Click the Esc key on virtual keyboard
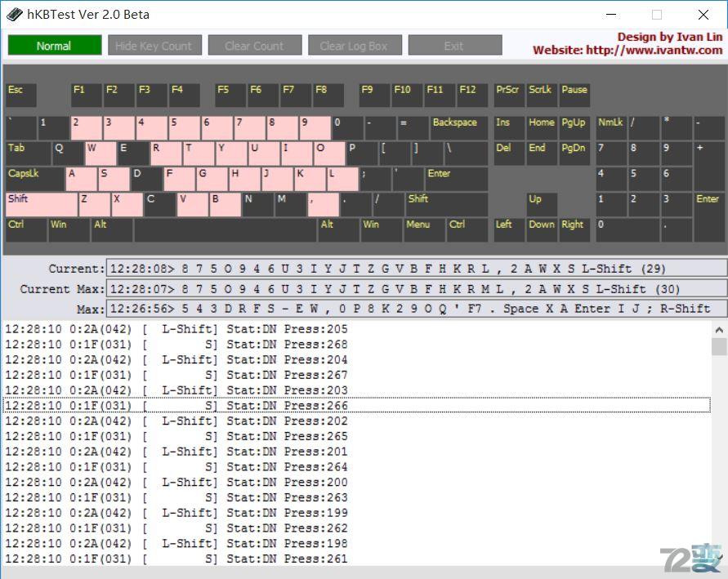728x579 pixels. pos(21,95)
